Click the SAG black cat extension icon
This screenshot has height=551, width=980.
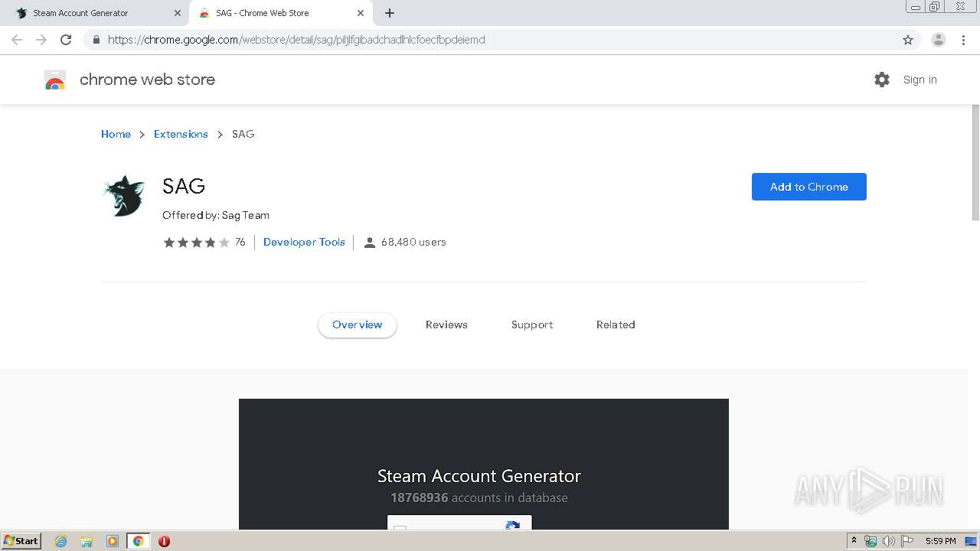click(x=124, y=196)
